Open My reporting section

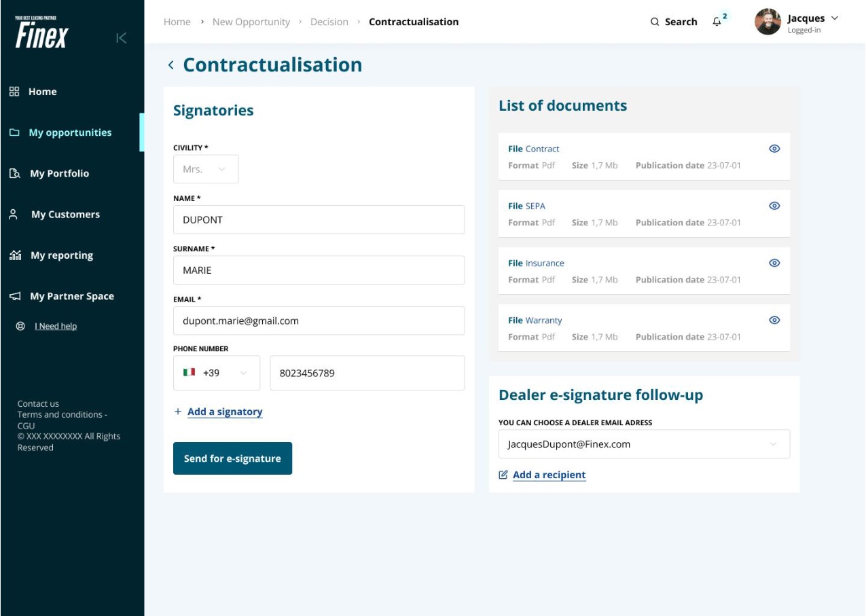(62, 255)
